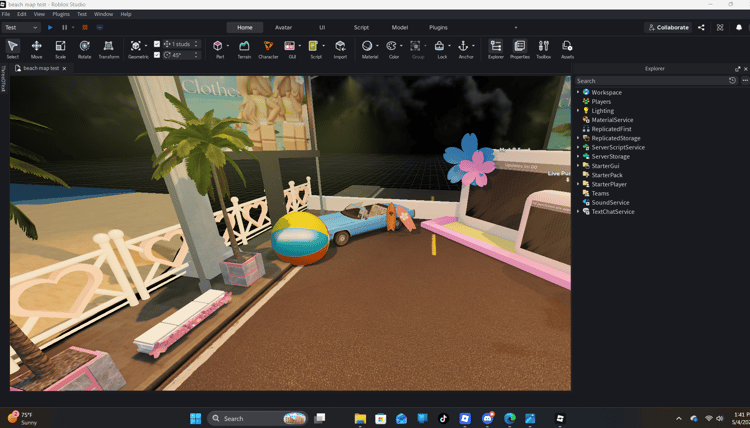Toggle the Explorer panel button
The width and height of the screenshot is (750, 428).
[496, 49]
